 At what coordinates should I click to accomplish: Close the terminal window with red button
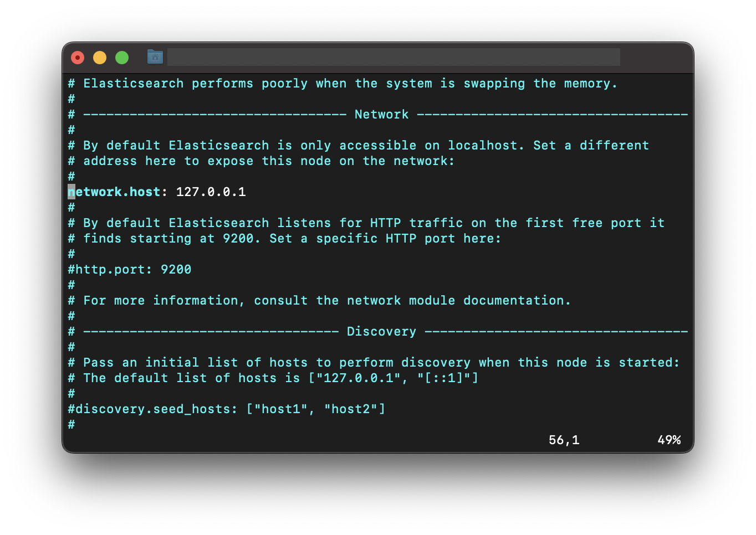[x=78, y=58]
